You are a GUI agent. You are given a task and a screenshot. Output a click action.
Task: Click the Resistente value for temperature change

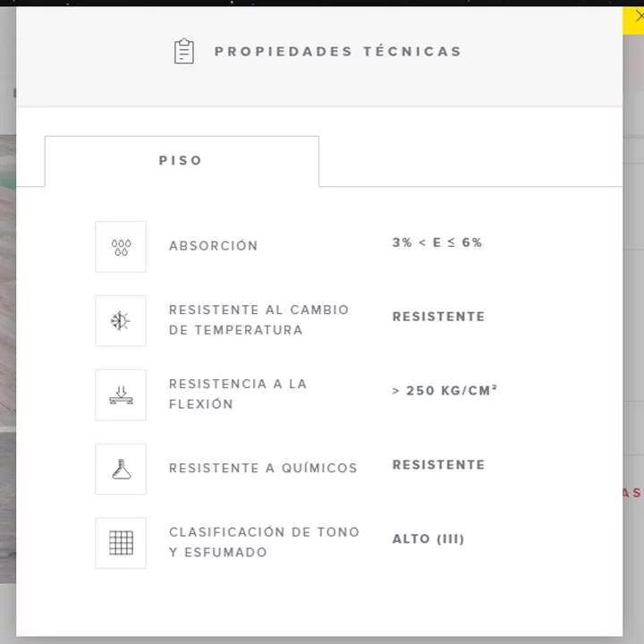coord(438,317)
